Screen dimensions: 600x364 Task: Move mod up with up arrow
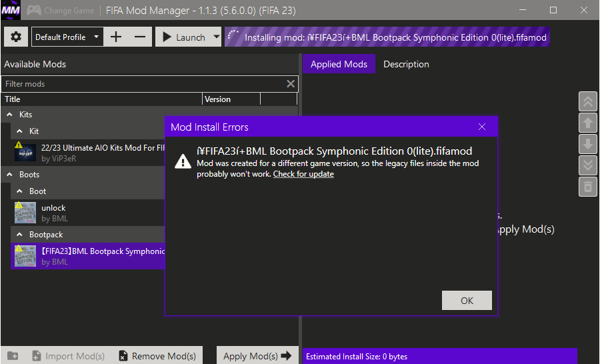pos(588,123)
